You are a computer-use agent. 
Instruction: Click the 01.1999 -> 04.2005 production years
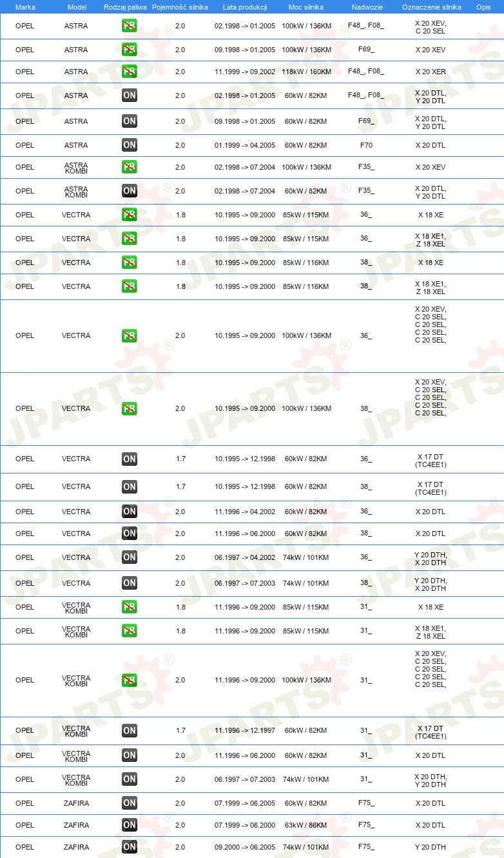pos(245,145)
